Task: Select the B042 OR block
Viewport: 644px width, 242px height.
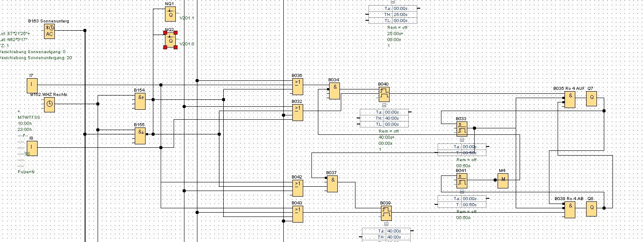Action: (x=298, y=188)
